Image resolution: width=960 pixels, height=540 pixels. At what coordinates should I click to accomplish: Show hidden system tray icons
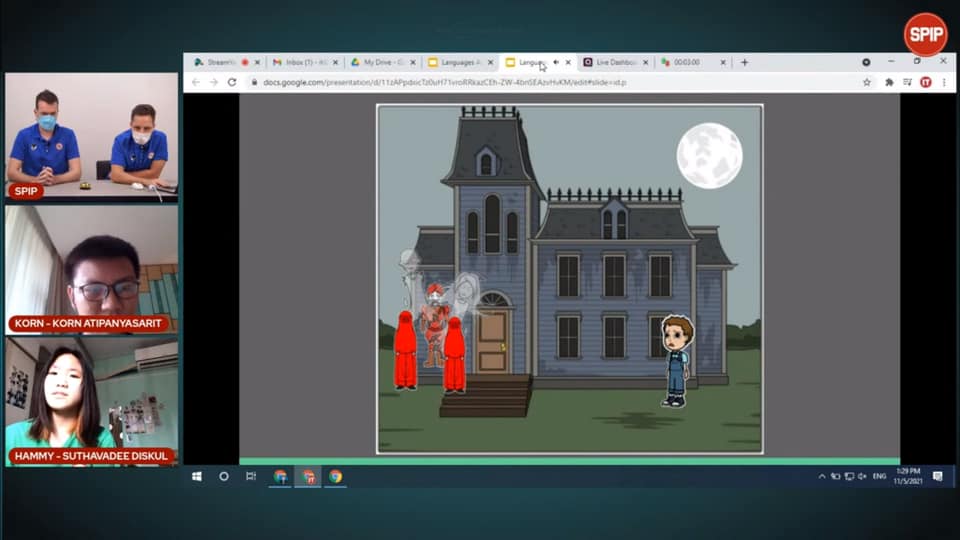pyautogui.click(x=822, y=476)
